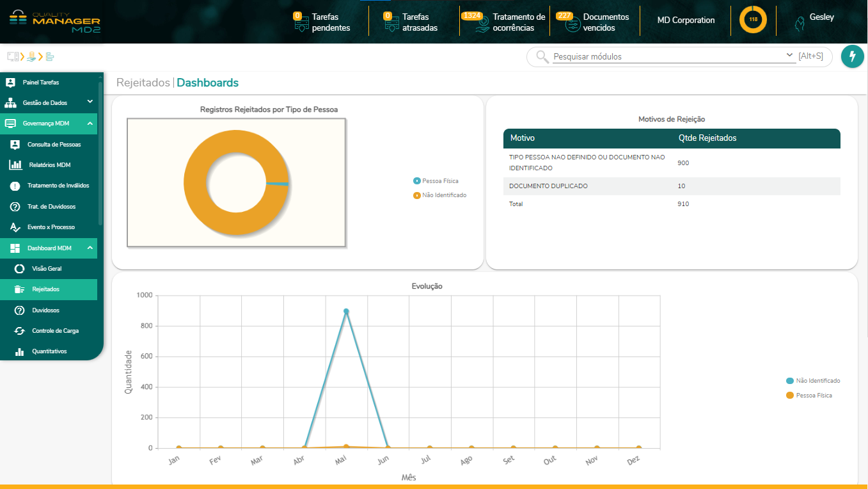Click the Dashboards heading
Viewport: 868px width, 489px height.
208,83
